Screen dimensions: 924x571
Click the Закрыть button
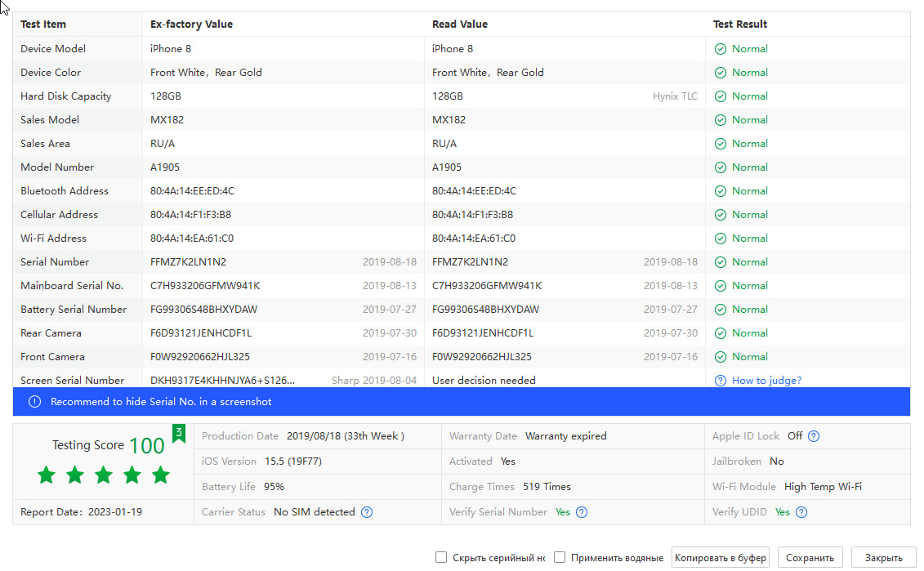883,557
